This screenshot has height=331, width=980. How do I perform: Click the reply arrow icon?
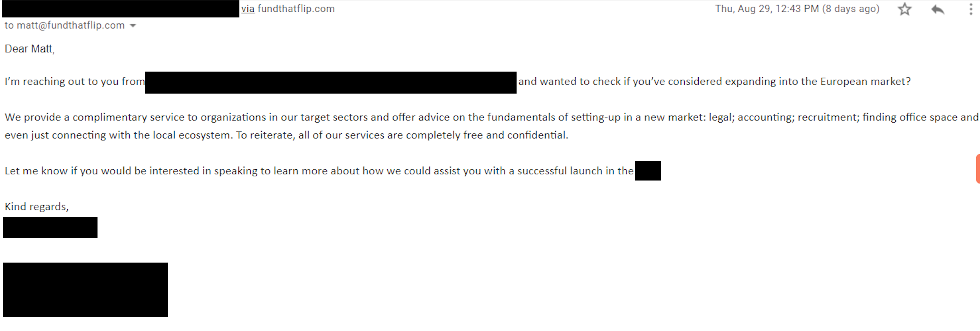[937, 9]
